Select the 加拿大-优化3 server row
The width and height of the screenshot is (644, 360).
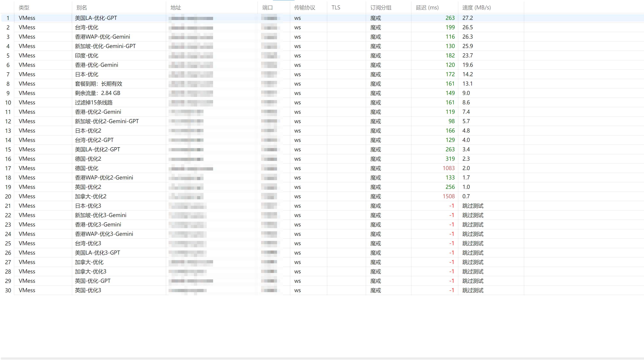(322, 271)
